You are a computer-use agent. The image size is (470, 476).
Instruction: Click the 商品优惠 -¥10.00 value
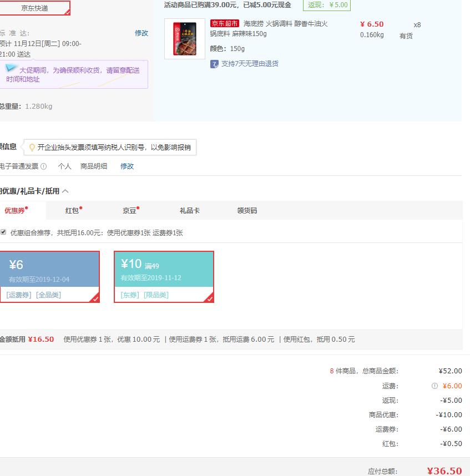[x=449, y=415]
